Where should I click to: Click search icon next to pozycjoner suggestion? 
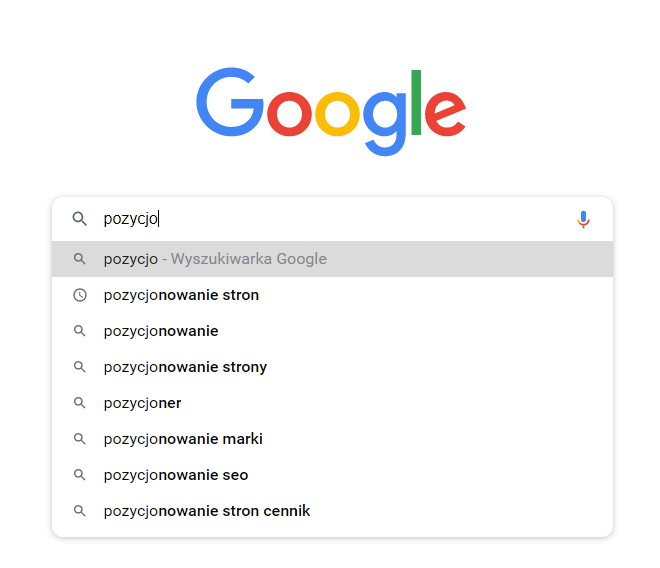80,403
